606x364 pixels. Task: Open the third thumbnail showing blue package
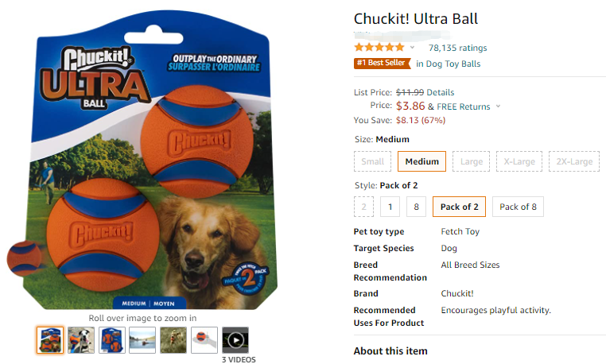tap(111, 340)
